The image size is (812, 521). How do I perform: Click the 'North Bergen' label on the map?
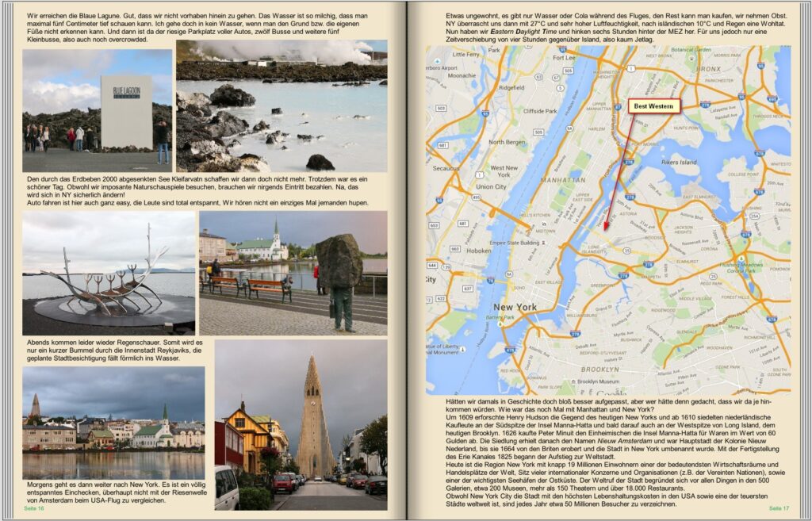[x=507, y=142]
